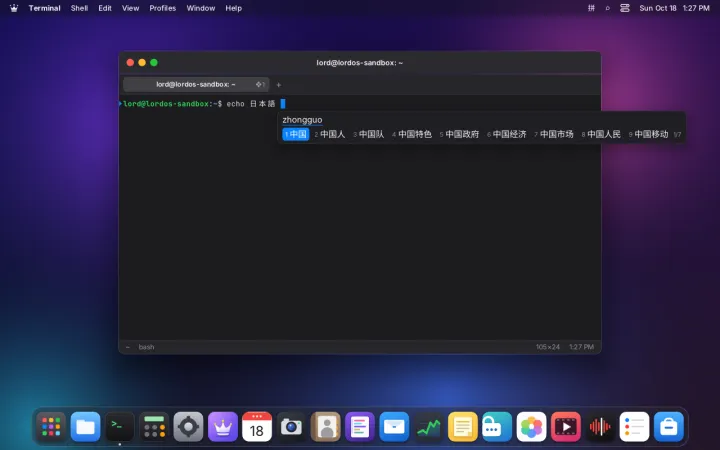Click the Terminal icon in the dock
This screenshot has width=720, height=450.
(120, 427)
